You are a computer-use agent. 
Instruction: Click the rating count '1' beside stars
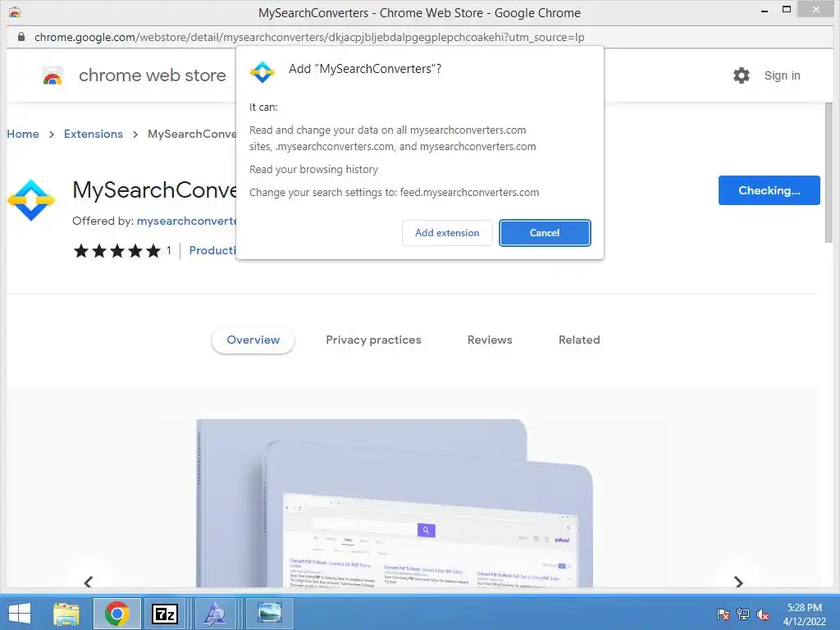pyautogui.click(x=169, y=251)
